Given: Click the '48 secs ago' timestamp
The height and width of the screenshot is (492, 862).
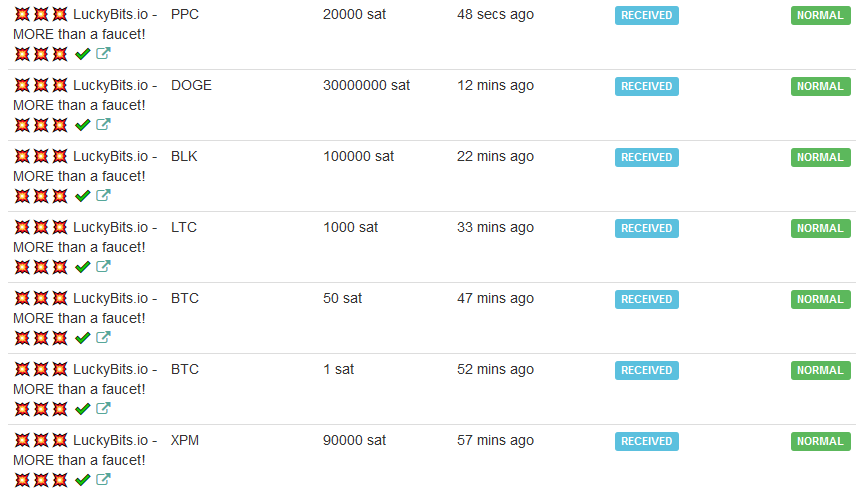Looking at the screenshot, I should coord(495,15).
